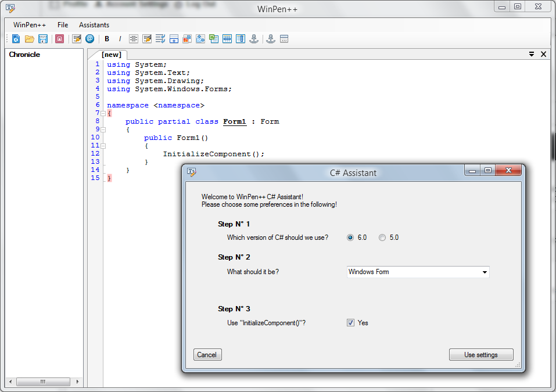The image size is (556, 392).
Task: Click the last toolbar icon, window with dots
Action: pos(284,39)
